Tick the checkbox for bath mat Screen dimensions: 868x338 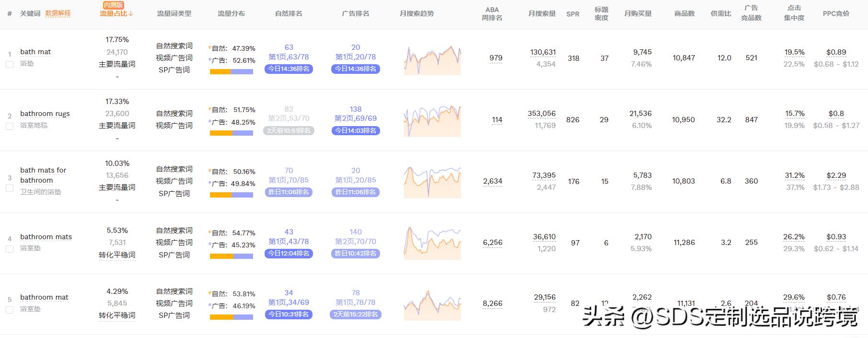point(10,64)
